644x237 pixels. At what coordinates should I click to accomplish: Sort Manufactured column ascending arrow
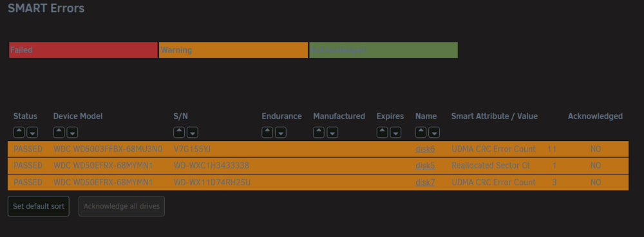click(319, 132)
